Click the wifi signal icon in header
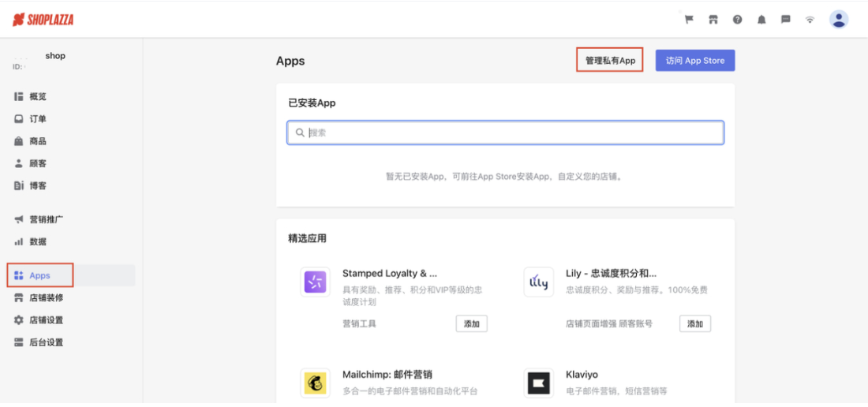Viewport: 868px width, 407px height. (x=810, y=20)
